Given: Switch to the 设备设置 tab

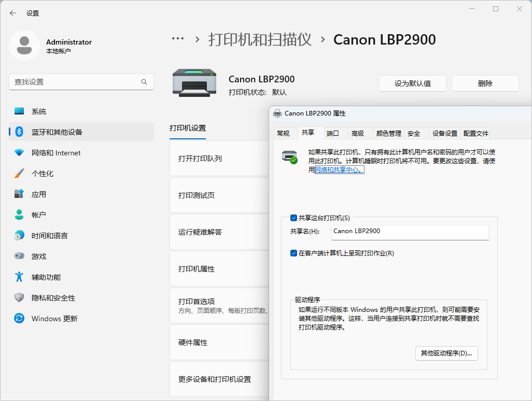Looking at the screenshot, I should (x=445, y=134).
